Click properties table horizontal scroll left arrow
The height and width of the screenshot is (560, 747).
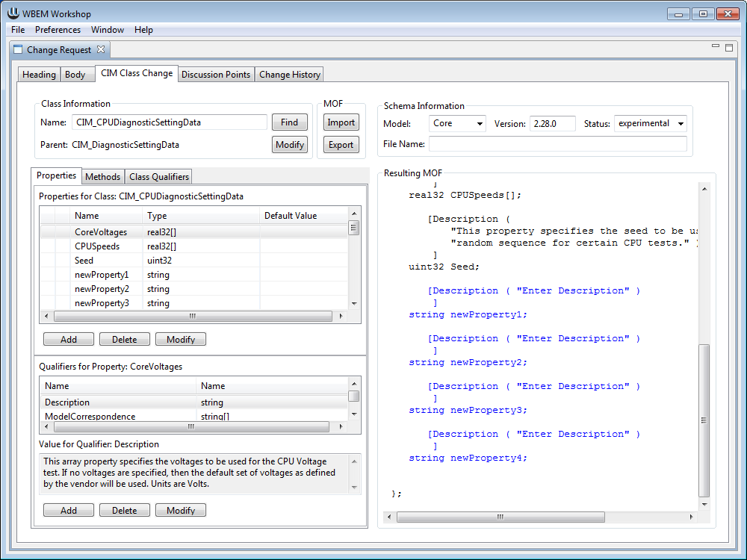click(x=46, y=316)
